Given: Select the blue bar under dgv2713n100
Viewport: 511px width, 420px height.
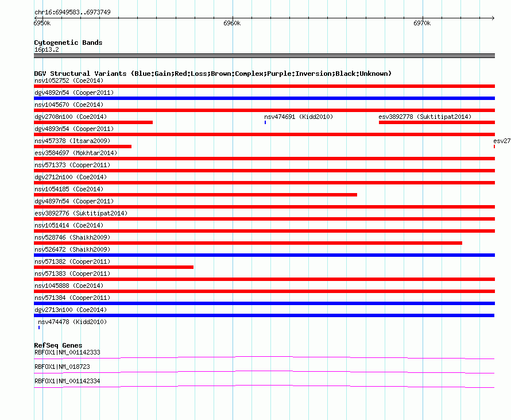Looking at the screenshot, I should click(264, 315).
